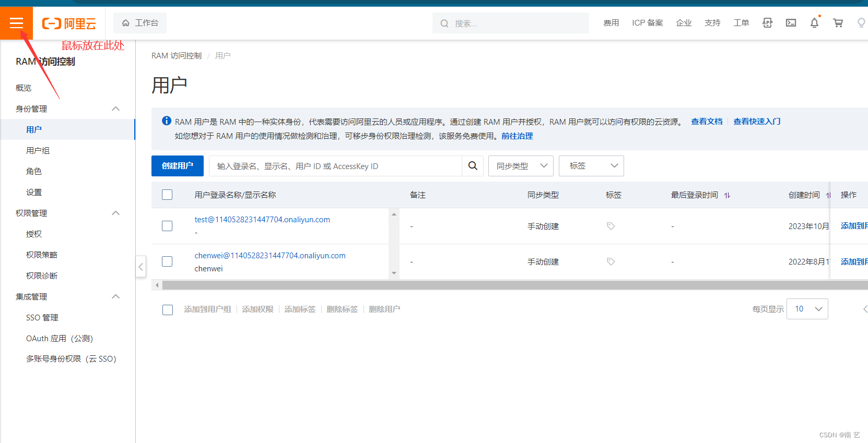Click 添加权限 batch action

(257, 309)
